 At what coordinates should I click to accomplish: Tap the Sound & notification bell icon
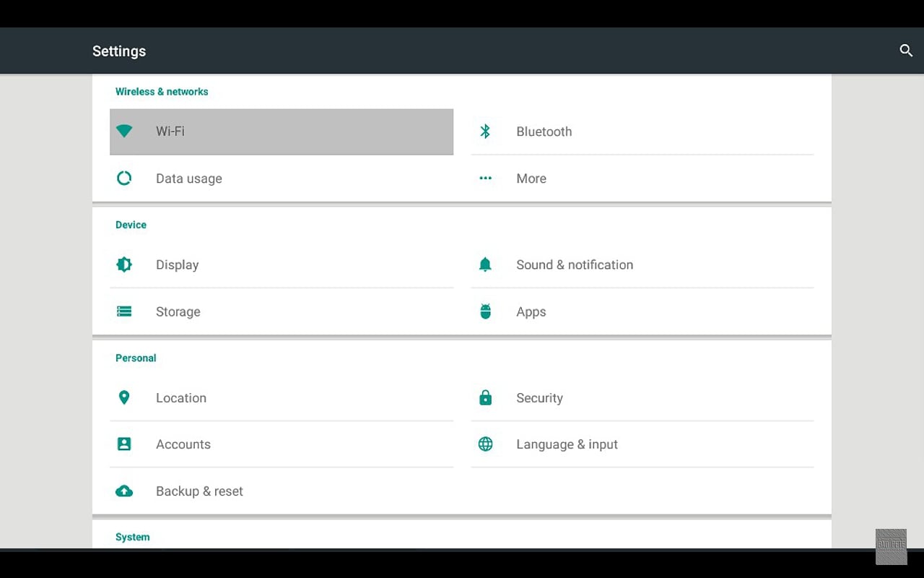coord(485,264)
